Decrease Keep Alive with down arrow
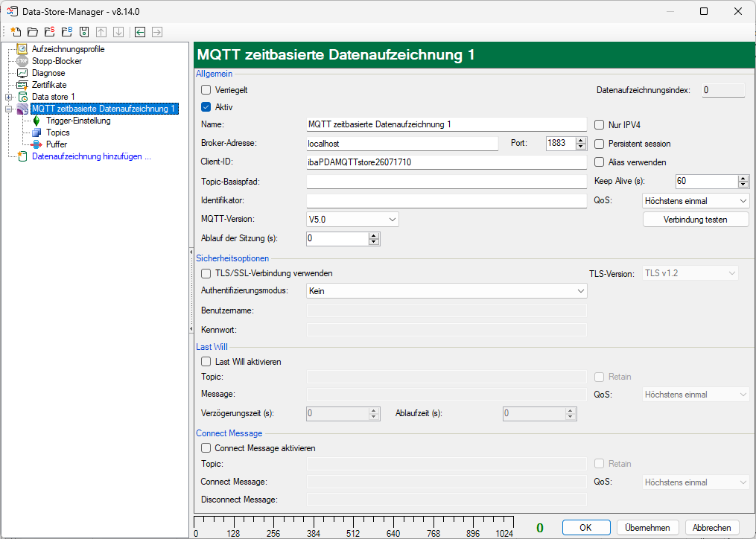 743,185
